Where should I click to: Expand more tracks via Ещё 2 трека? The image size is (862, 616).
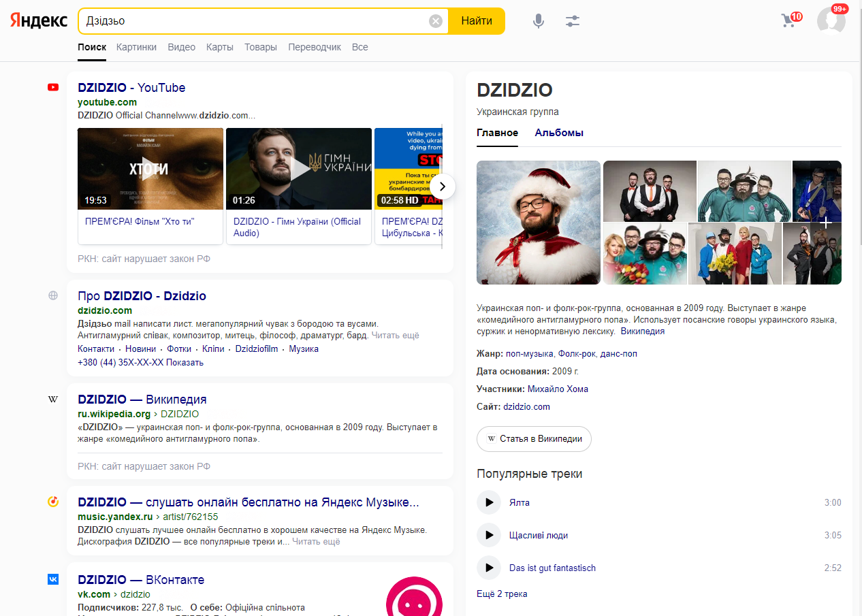(502, 594)
